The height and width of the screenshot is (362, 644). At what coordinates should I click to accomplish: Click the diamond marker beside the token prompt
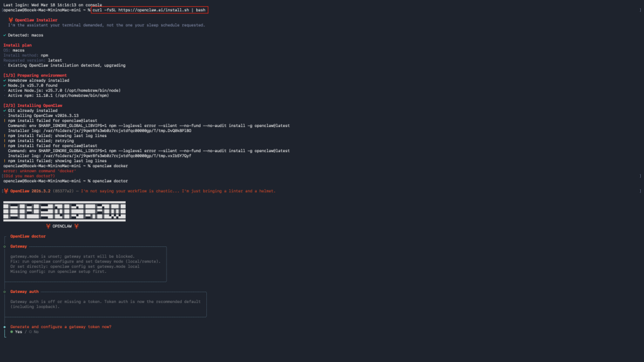coord(4,327)
